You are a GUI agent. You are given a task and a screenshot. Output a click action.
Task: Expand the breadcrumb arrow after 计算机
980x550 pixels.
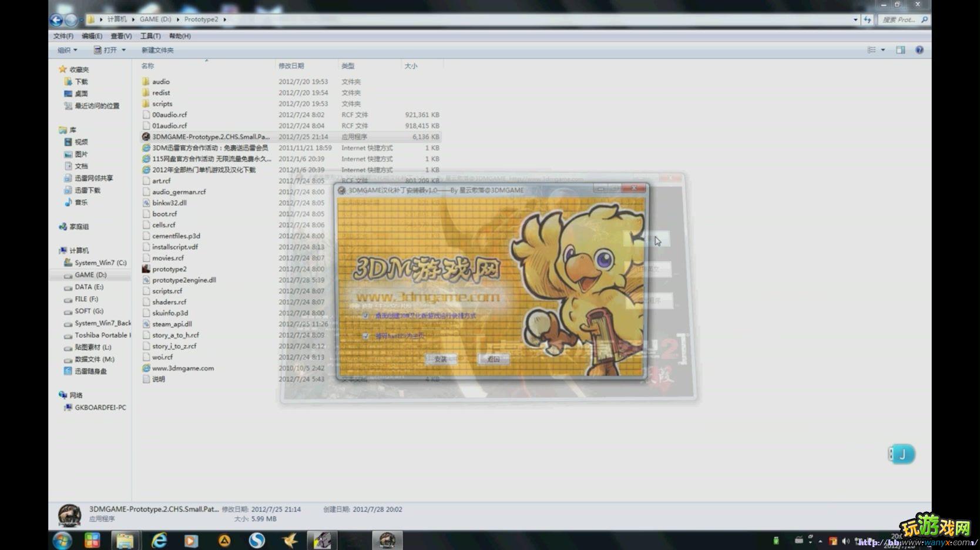coord(133,20)
